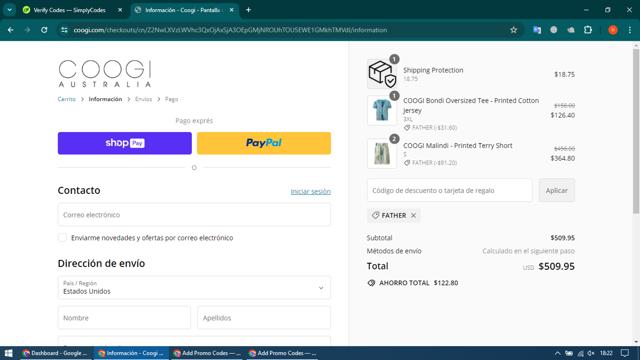
Task: Click the browser back arrow
Action: pos(11,30)
